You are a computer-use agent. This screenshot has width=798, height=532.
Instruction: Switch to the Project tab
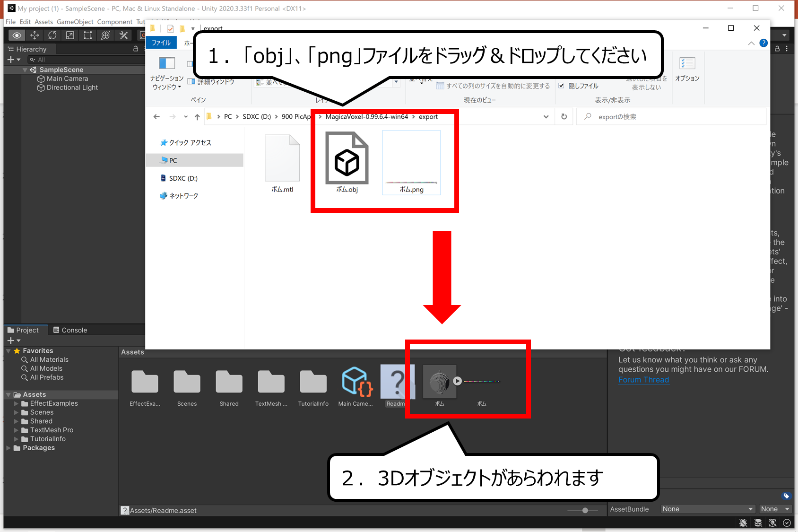coord(23,330)
